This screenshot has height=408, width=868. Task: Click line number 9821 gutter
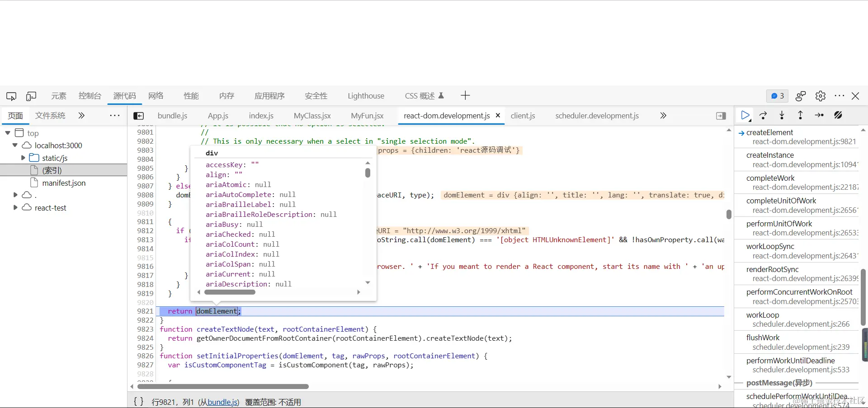[x=145, y=311]
